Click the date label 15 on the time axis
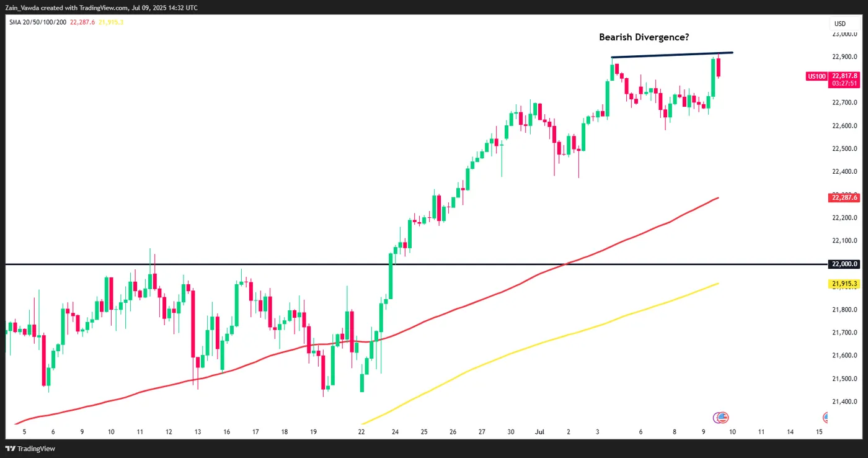This screenshot has height=458, width=868. click(x=819, y=431)
